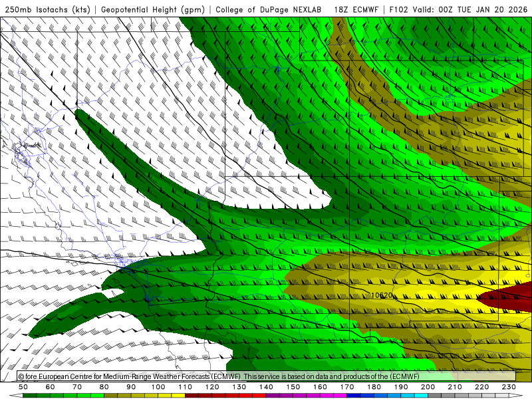Click the ECMWF copyright notice text
The image size is (532, 399).
(219, 376)
